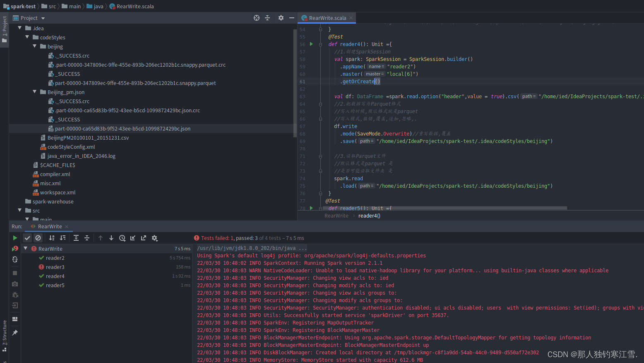Collapse the src folder
This screenshot has height=363, width=644.
tap(19, 210)
